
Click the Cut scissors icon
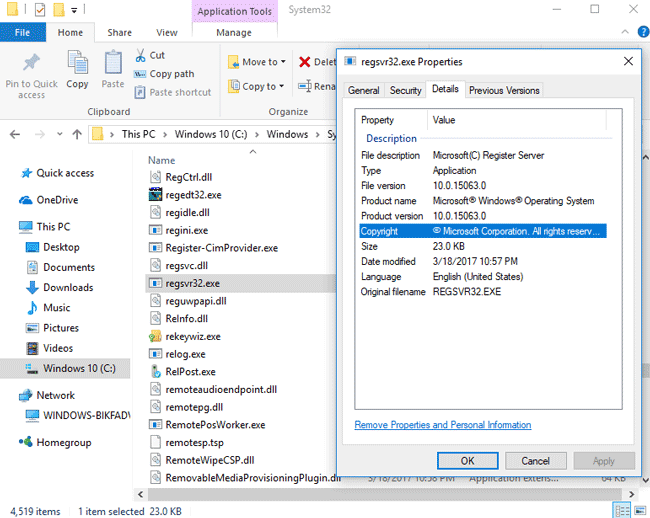pyautogui.click(x=141, y=55)
